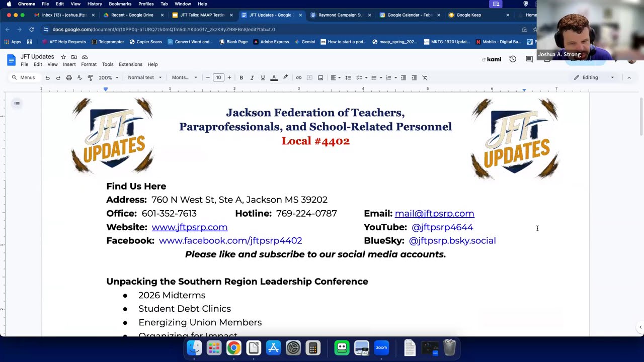Open the @jftpsrp4644 YouTube link

[442, 227]
